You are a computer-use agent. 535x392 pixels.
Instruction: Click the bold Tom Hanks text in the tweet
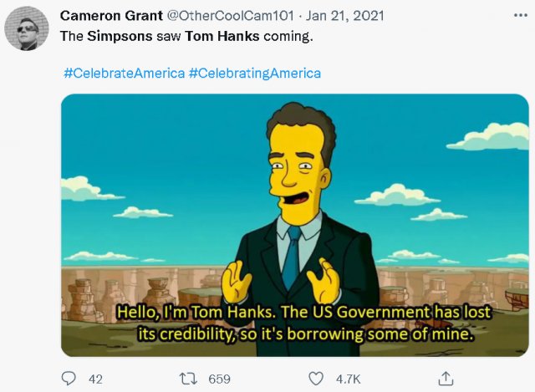(211, 38)
